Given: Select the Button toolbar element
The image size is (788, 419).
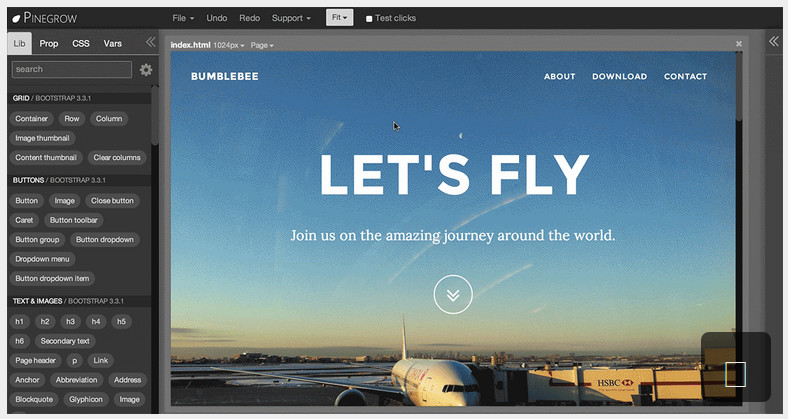Looking at the screenshot, I should tap(74, 220).
